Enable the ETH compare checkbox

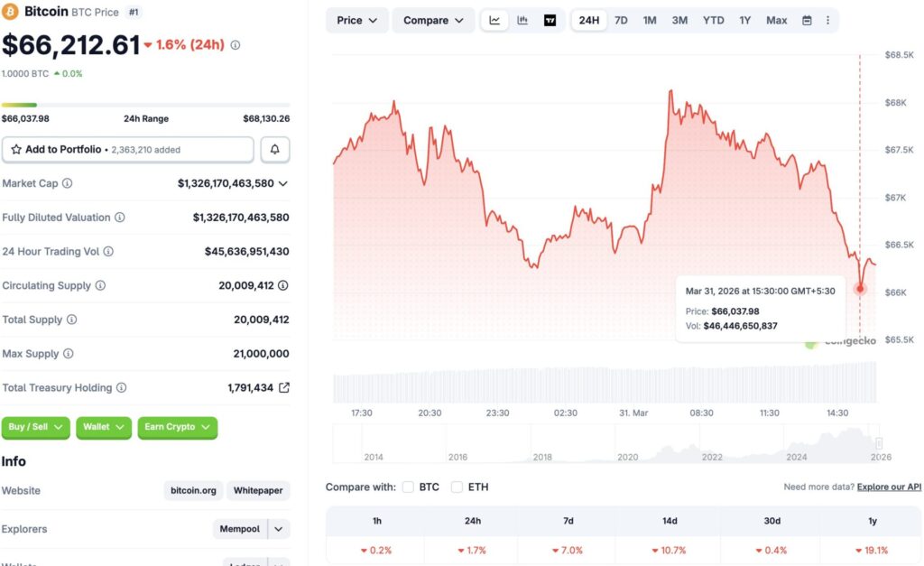coord(457,487)
